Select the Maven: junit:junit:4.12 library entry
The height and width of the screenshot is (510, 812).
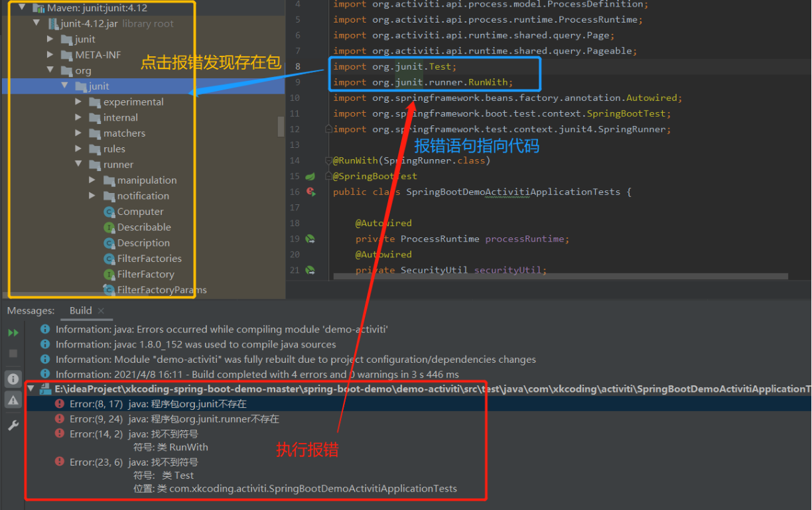click(97, 8)
